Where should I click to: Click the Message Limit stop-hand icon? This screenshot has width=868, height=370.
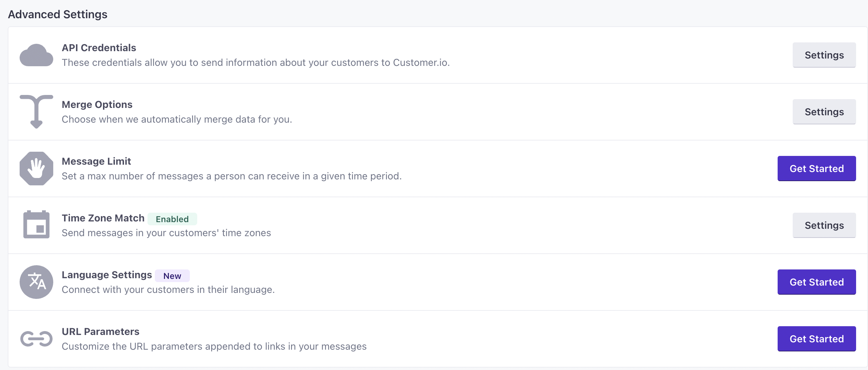[x=36, y=169]
